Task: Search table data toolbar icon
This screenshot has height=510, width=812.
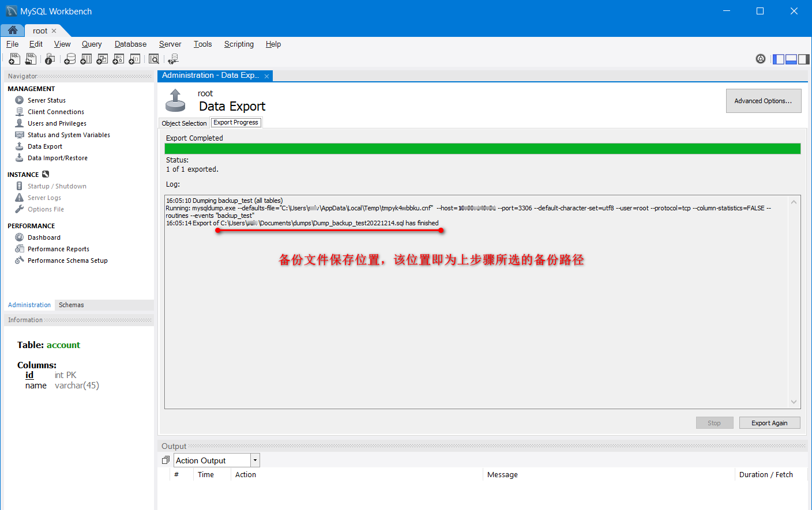Action: click(x=154, y=59)
